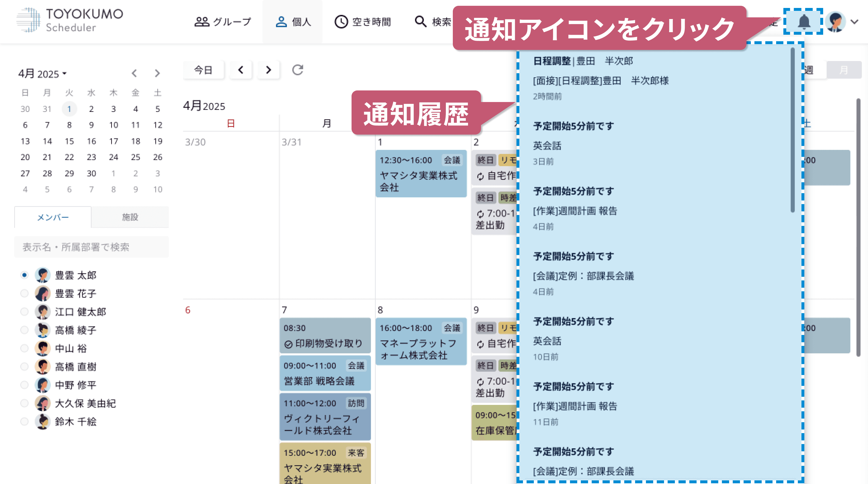Click avatar of 大久保 美由紀

pyautogui.click(x=42, y=403)
